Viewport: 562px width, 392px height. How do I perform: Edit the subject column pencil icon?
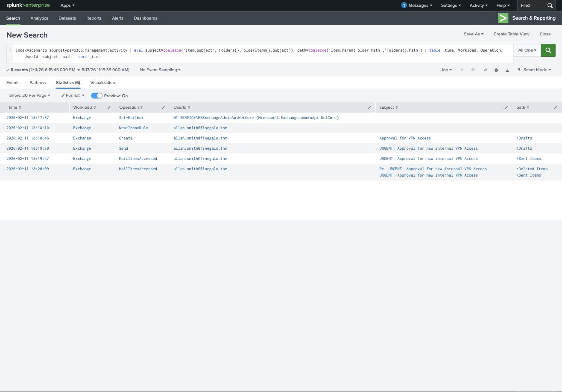pos(506,107)
